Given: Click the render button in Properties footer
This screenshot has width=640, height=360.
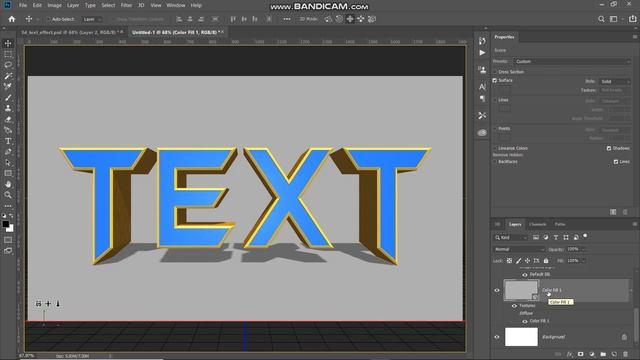Looking at the screenshot, I should (613, 212).
